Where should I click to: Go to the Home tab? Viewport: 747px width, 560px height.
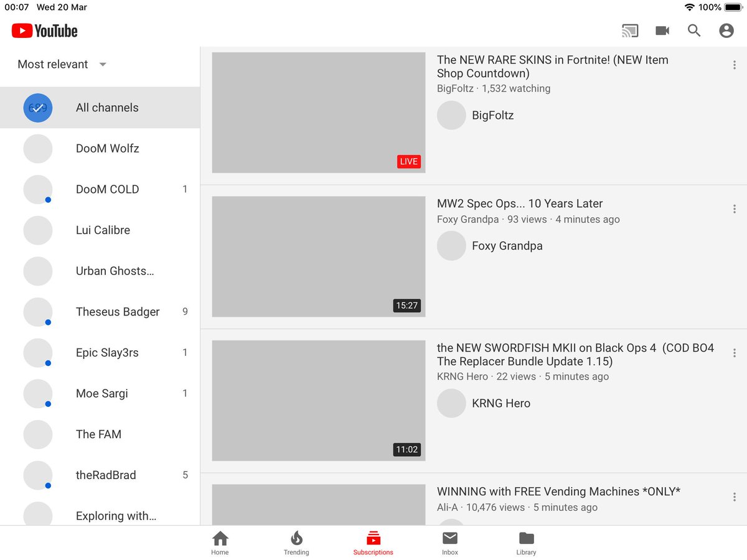click(x=220, y=543)
